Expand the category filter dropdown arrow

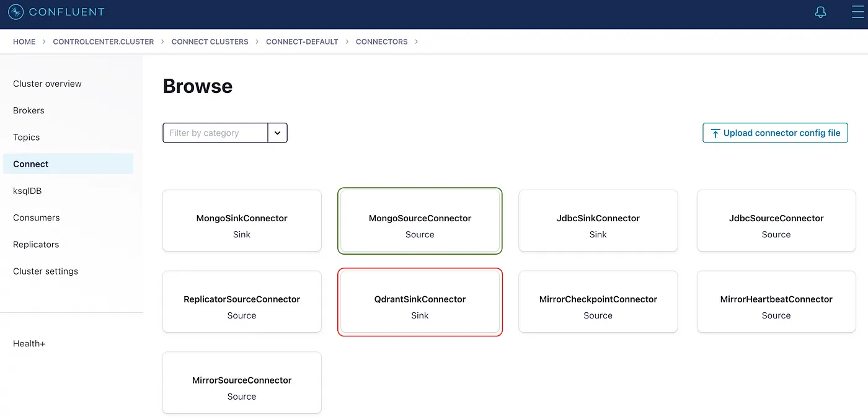click(x=277, y=133)
